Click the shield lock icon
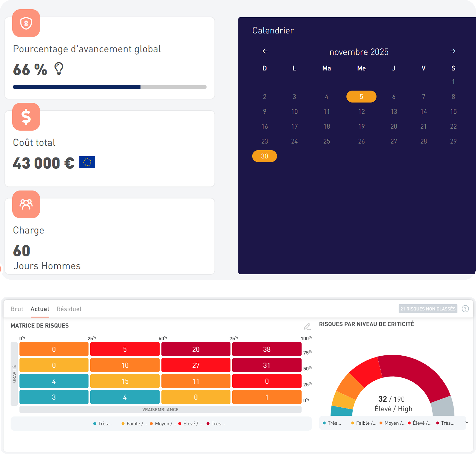This screenshot has width=476, height=454. [26, 23]
